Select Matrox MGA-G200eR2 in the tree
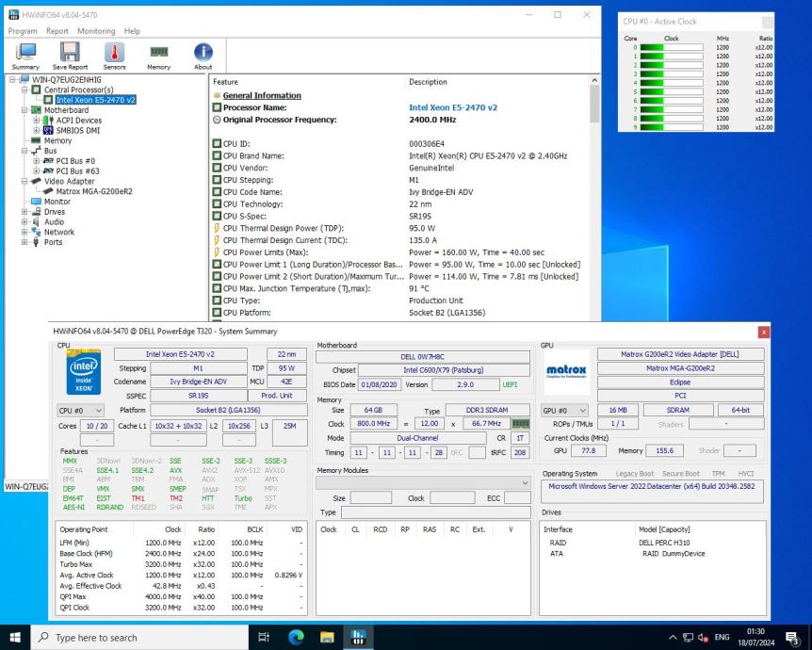The image size is (812, 650). point(92,191)
